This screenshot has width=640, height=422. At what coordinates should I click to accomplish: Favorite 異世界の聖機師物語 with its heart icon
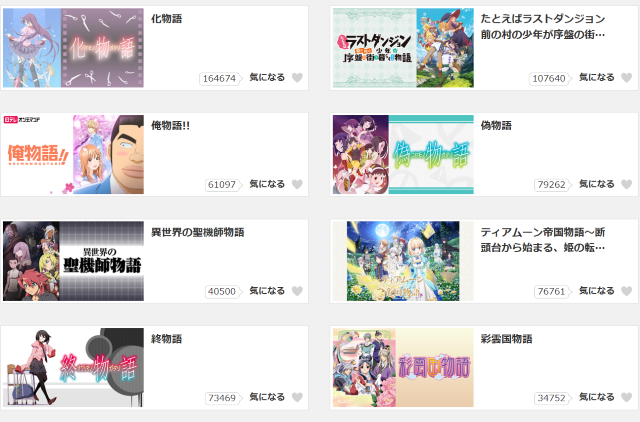coord(298,291)
